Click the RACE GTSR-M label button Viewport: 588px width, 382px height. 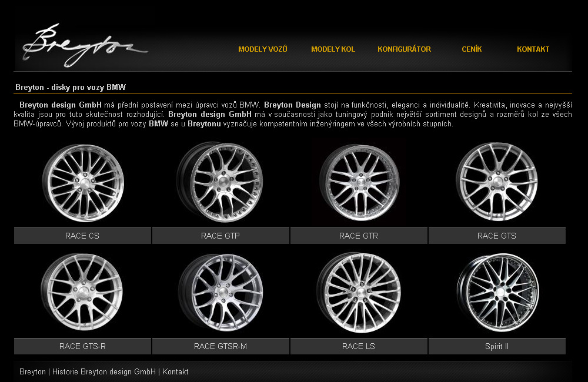point(220,346)
